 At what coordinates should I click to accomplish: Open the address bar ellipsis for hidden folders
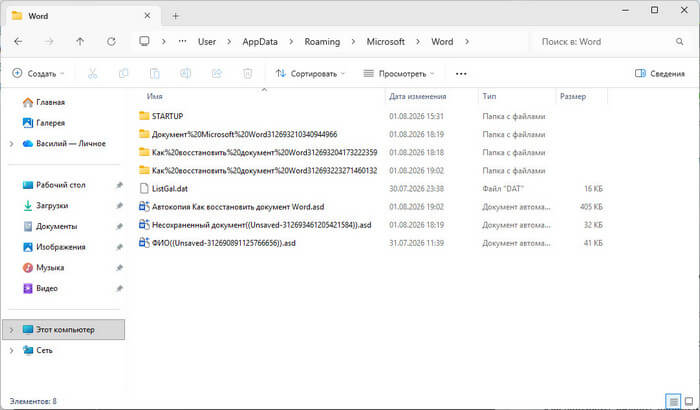click(182, 42)
